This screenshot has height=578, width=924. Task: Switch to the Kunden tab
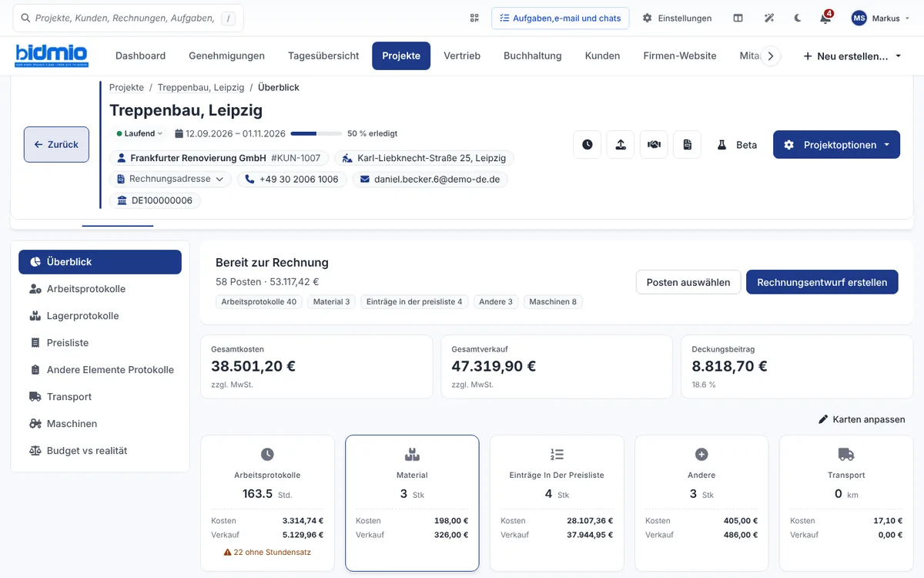coord(603,56)
